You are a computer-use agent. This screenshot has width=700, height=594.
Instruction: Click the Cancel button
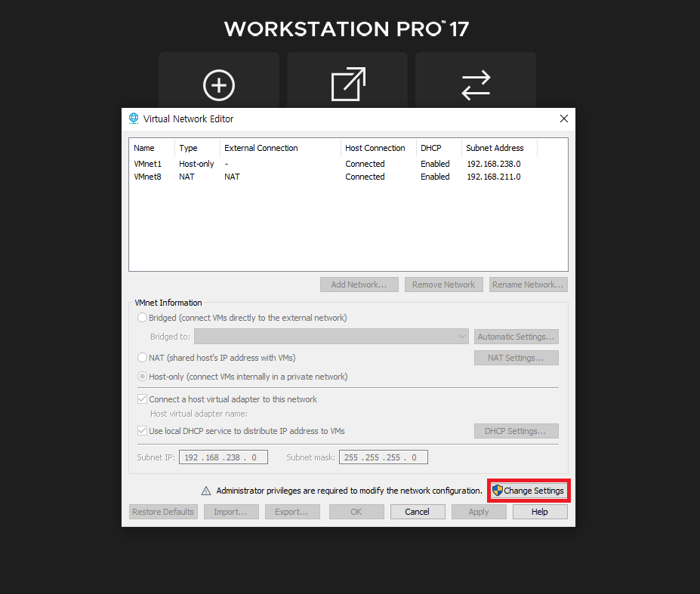click(418, 512)
